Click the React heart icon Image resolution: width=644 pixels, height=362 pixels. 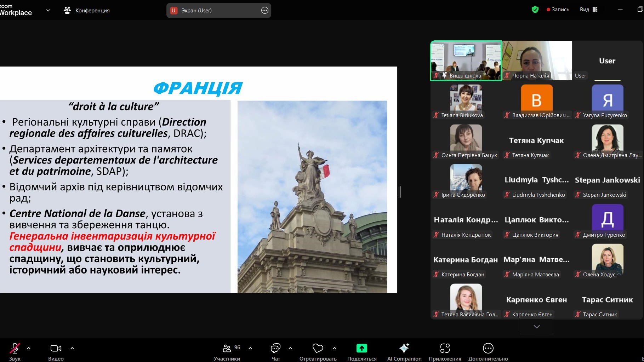(x=318, y=349)
